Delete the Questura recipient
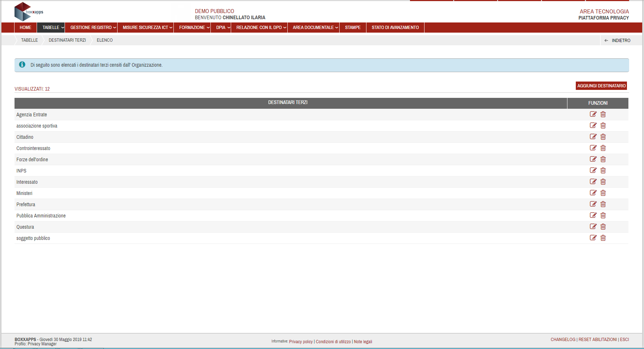The height and width of the screenshot is (349, 644). pyautogui.click(x=603, y=227)
